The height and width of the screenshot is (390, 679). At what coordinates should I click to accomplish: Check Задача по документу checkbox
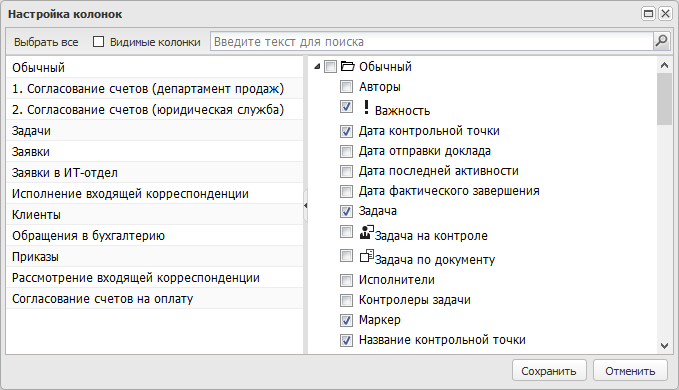tap(346, 255)
